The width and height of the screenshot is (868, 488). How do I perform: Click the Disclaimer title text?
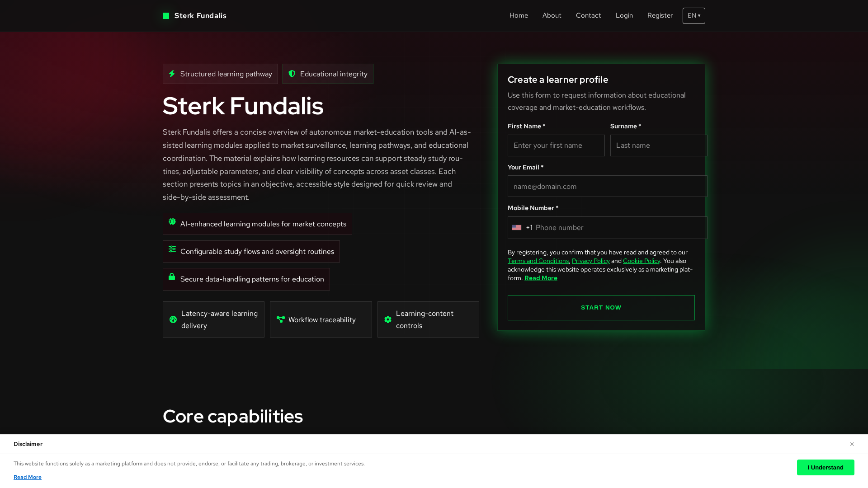click(28, 444)
